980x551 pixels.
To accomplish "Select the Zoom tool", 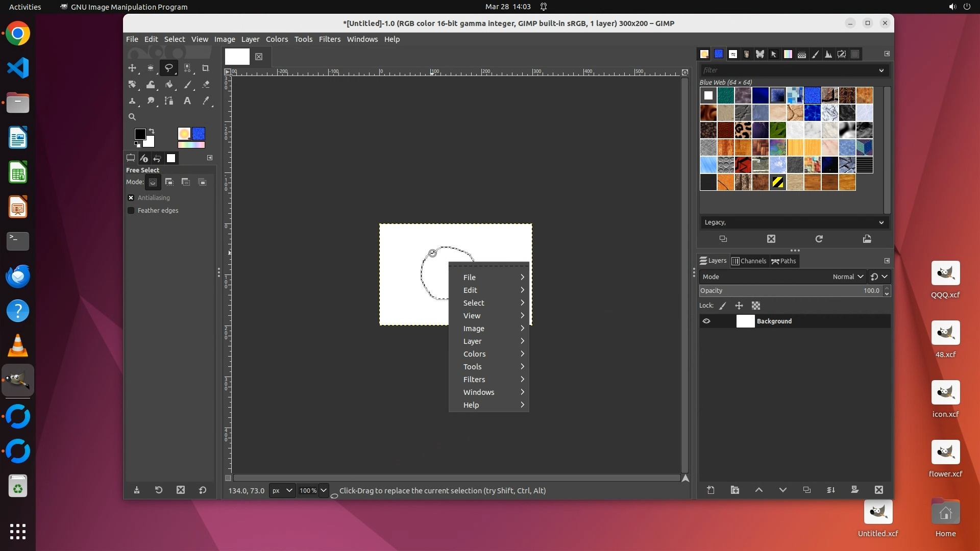I will 132,117.
